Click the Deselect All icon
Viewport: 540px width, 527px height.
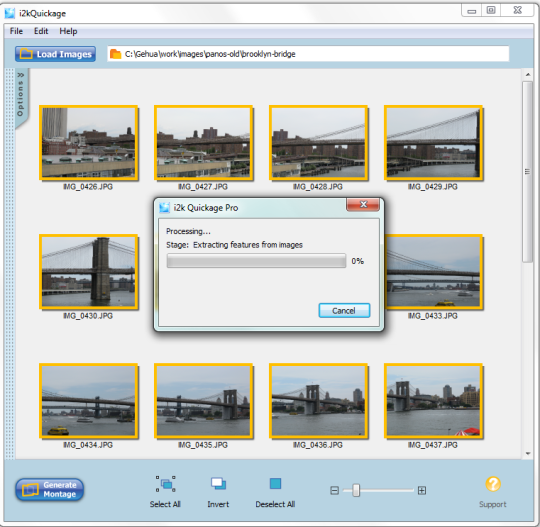(x=275, y=483)
